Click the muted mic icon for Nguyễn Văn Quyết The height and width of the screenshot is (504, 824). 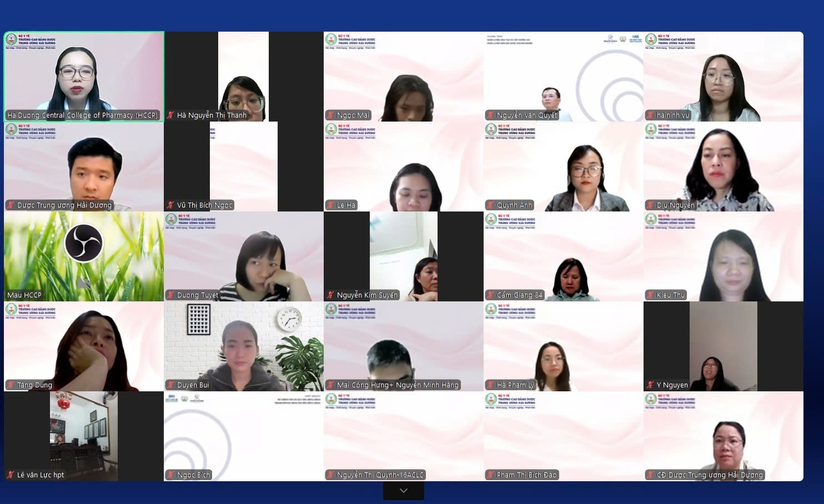point(490,115)
